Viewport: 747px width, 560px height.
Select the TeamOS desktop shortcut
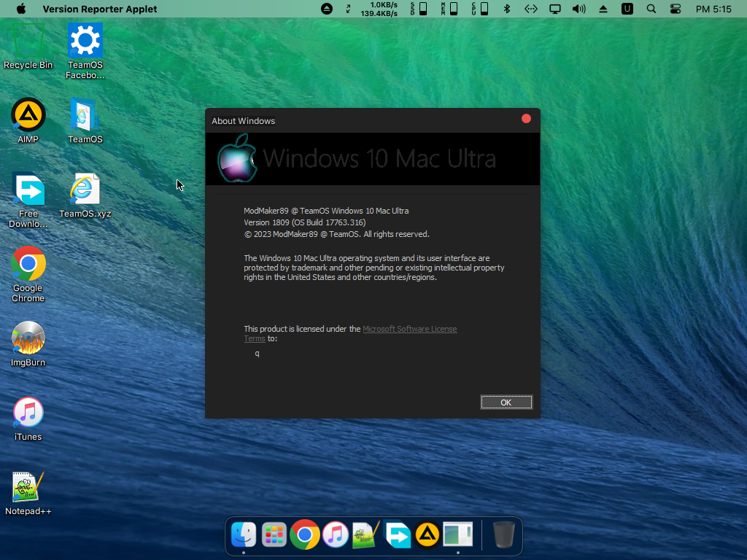pos(85,121)
